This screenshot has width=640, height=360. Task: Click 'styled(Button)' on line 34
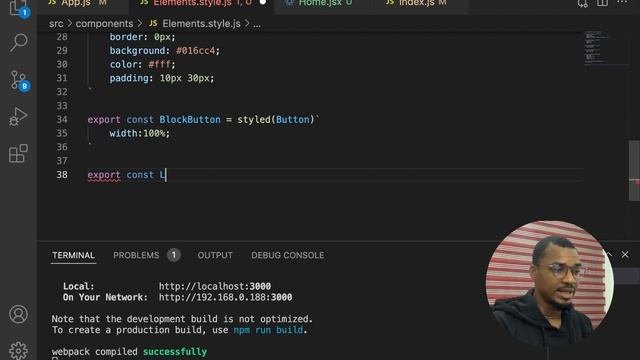point(276,120)
